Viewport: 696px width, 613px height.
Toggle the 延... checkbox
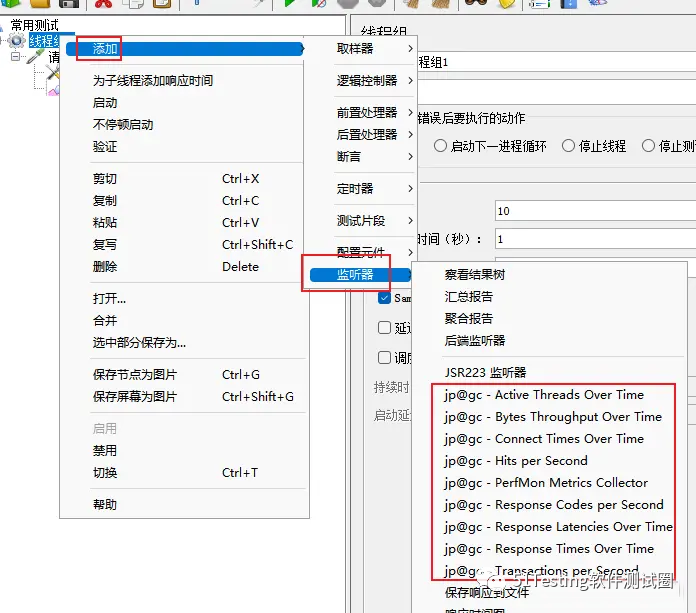384,328
